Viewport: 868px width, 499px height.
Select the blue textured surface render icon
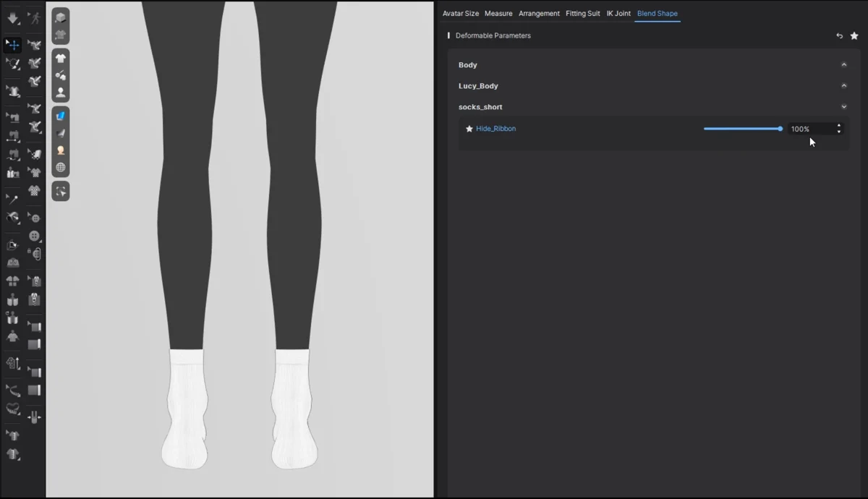[x=61, y=116]
